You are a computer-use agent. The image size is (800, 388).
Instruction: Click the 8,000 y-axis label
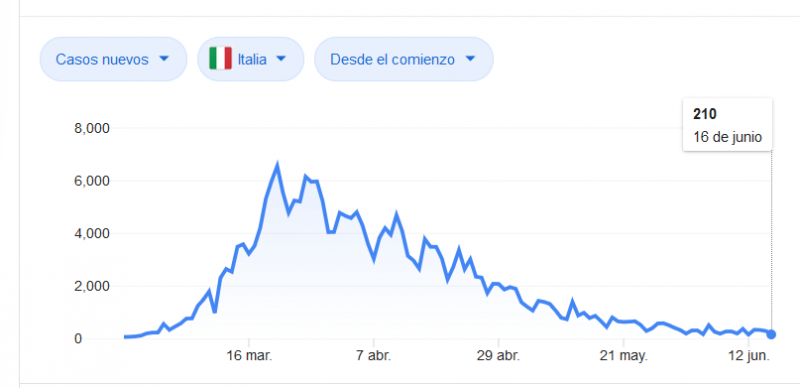tap(91, 128)
